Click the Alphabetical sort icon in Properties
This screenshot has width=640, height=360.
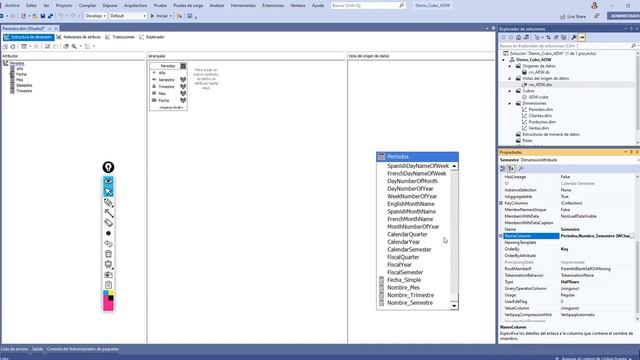511,169
